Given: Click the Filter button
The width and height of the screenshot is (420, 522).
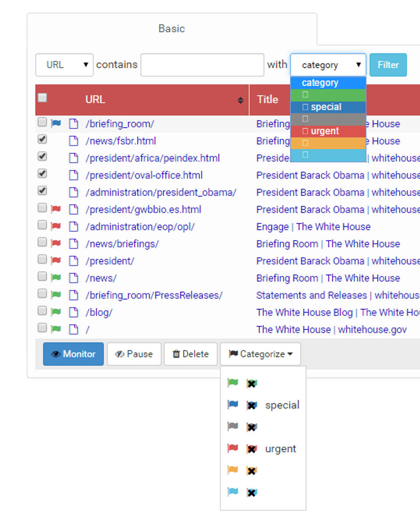Looking at the screenshot, I should click(388, 65).
